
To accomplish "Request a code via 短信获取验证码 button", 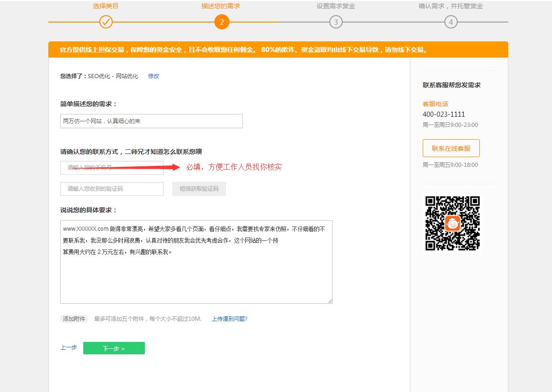I will (199, 189).
